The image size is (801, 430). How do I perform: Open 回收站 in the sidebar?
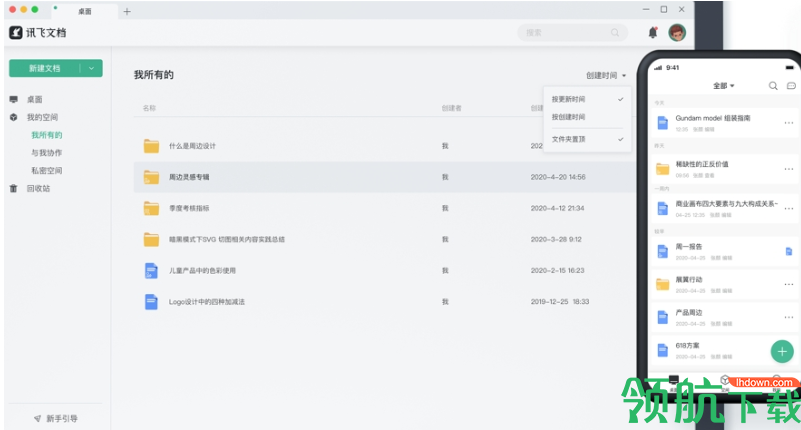point(38,188)
